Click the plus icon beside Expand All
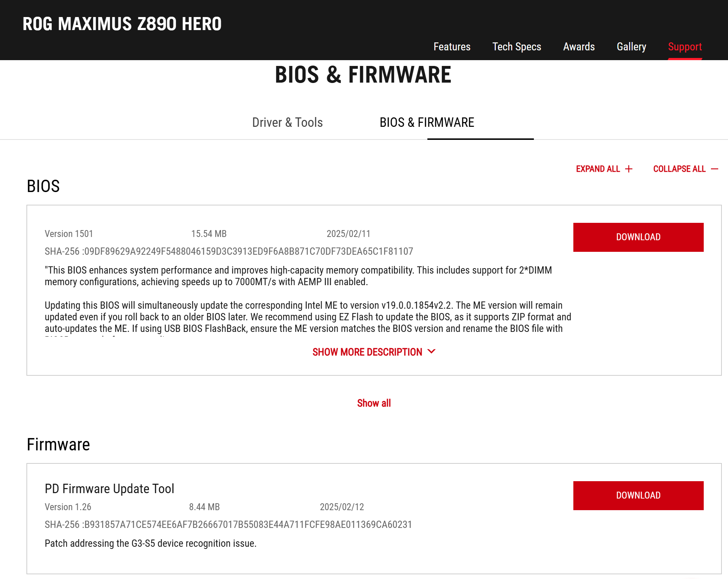 point(629,169)
